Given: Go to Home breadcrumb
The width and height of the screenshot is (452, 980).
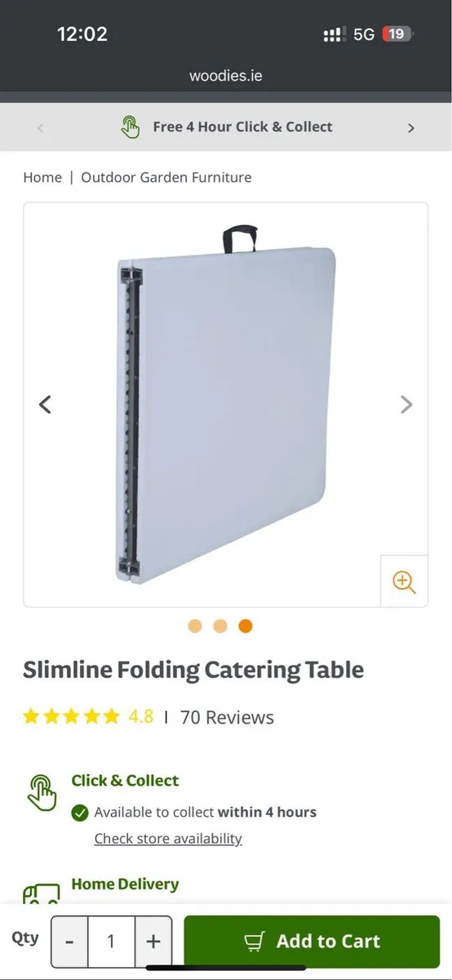Looking at the screenshot, I should [42, 177].
